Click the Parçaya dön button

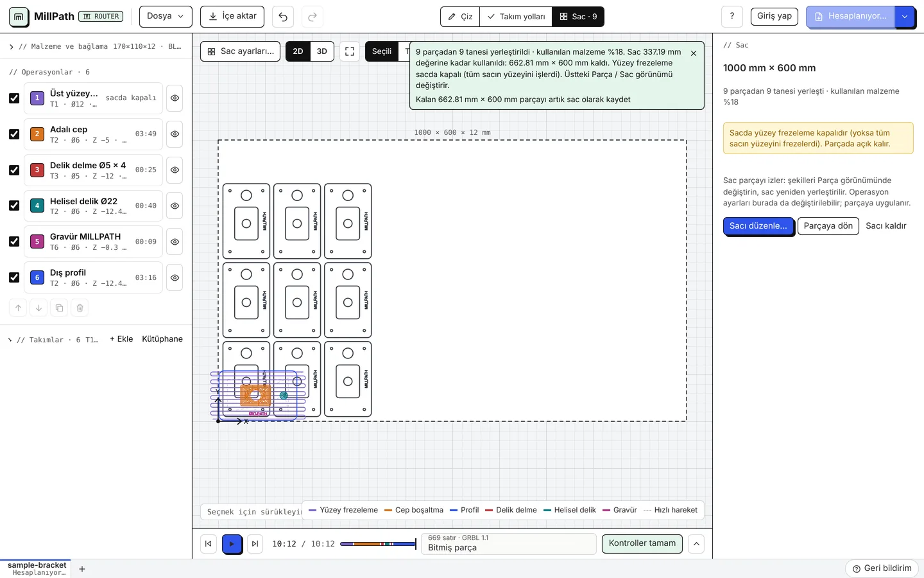tap(828, 226)
